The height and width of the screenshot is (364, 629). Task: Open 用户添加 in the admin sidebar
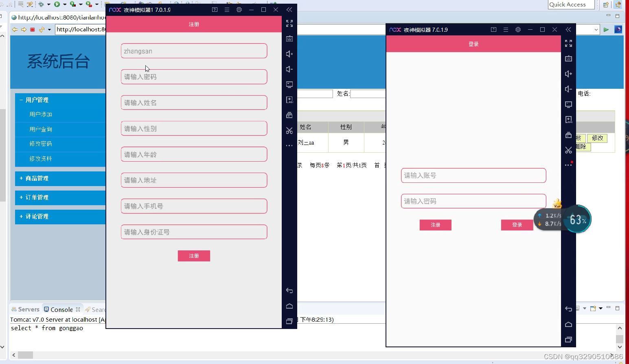click(41, 114)
